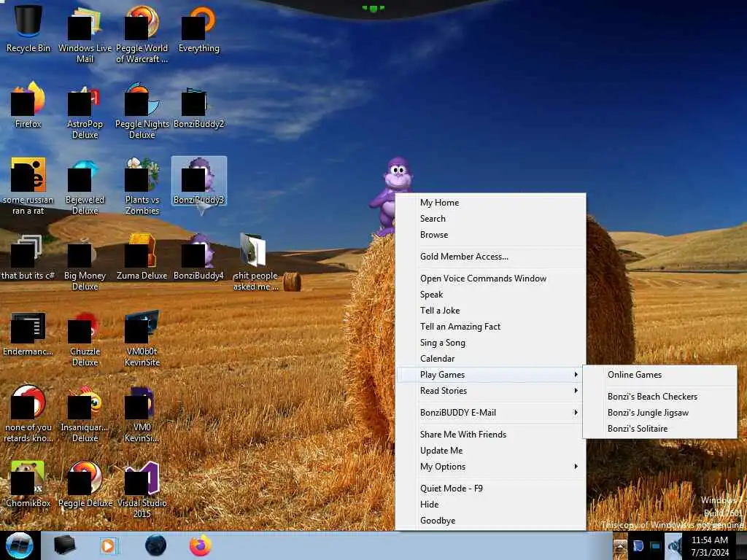Select the BonziBuddy3 desktop icon
Image resolution: width=747 pixels, height=560 pixels.
point(198,181)
